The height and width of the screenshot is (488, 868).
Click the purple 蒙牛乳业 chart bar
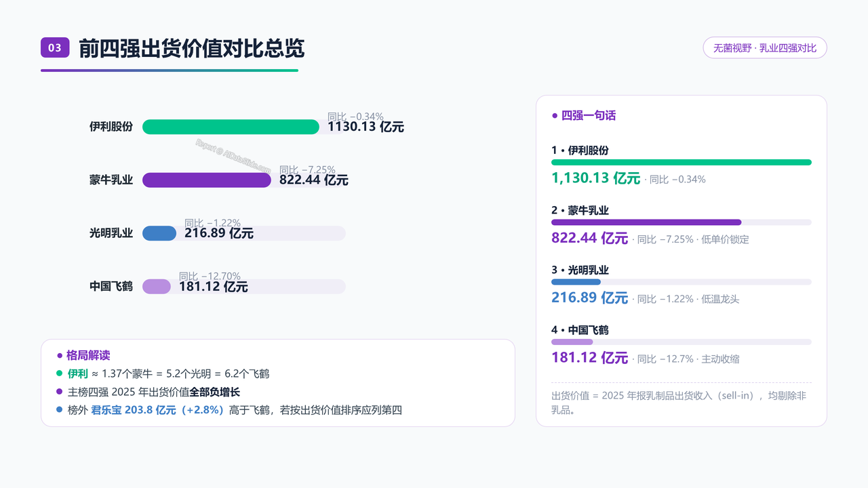click(x=207, y=180)
